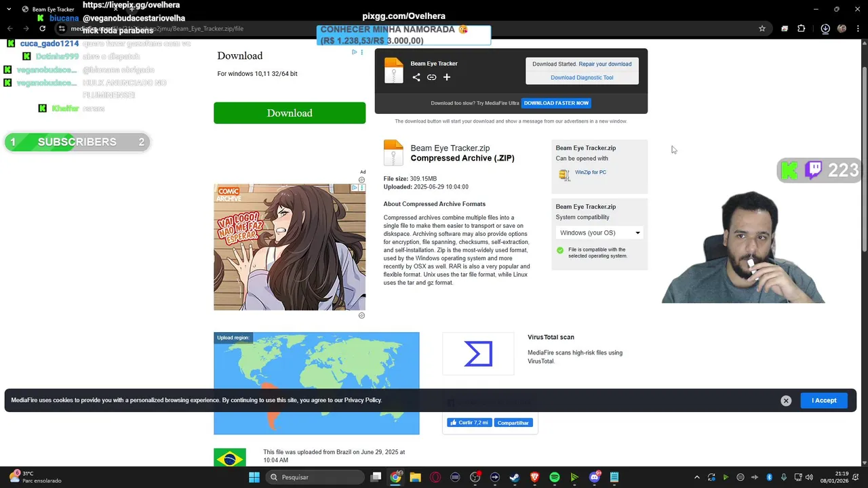The width and height of the screenshot is (868, 488).
Task: Click the 'About Compressed Archive Formats' heading
Action: coord(435,204)
